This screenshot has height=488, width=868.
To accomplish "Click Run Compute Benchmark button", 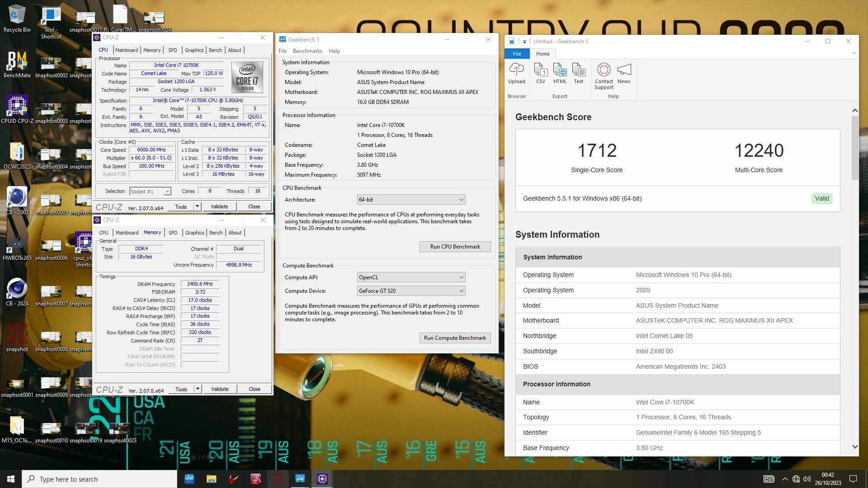I will [x=455, y=338].
